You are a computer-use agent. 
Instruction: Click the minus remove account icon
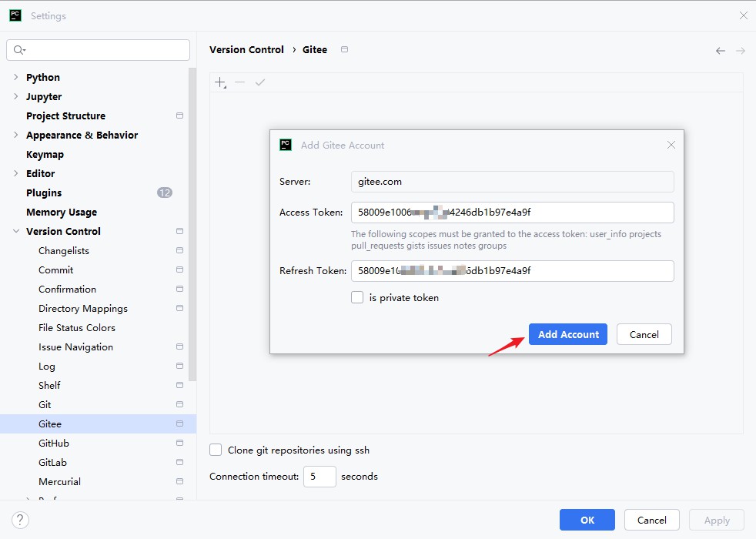[x=239, y=82]
